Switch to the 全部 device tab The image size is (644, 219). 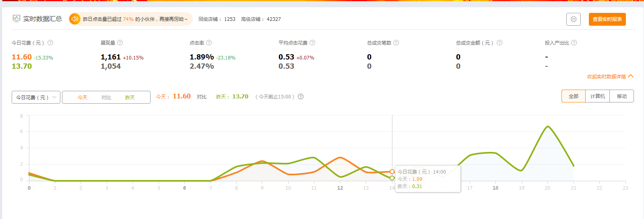(574, 96)
